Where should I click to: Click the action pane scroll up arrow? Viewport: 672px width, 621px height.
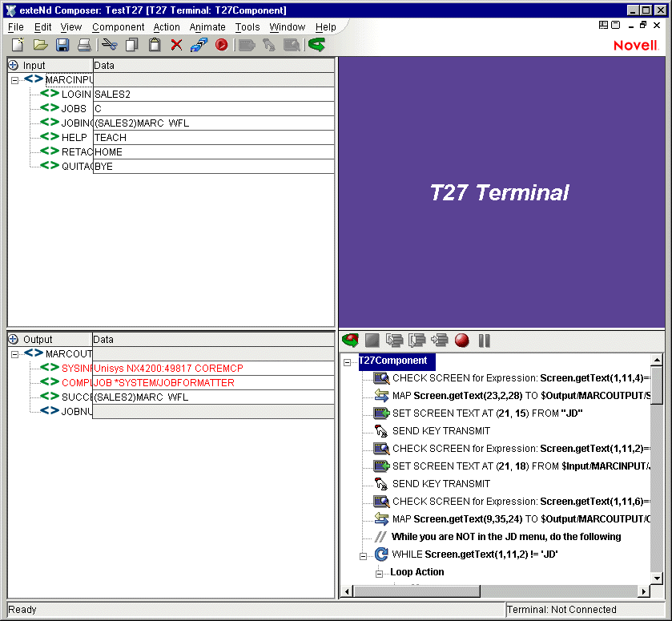point(657,360)
